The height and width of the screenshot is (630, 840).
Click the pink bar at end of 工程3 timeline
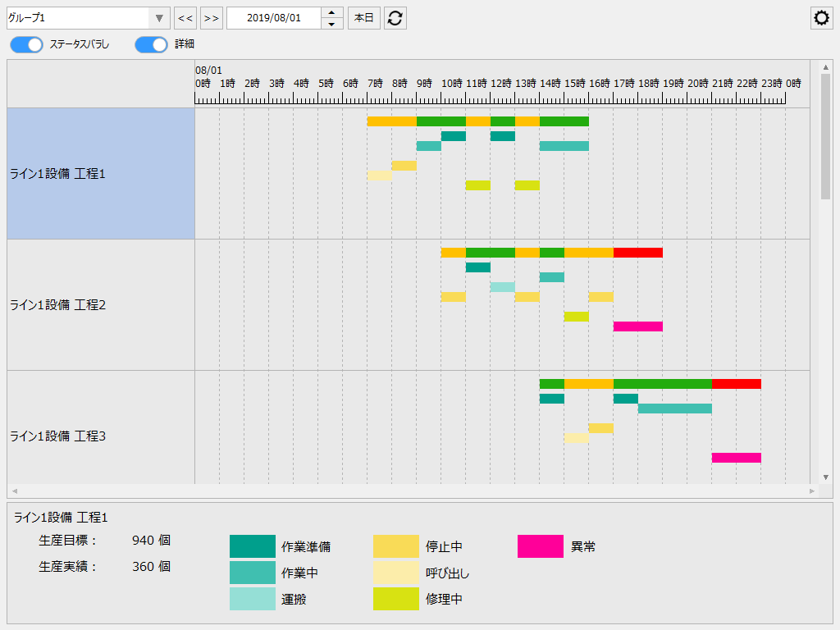pyautogui.click(x=736, y=456)
